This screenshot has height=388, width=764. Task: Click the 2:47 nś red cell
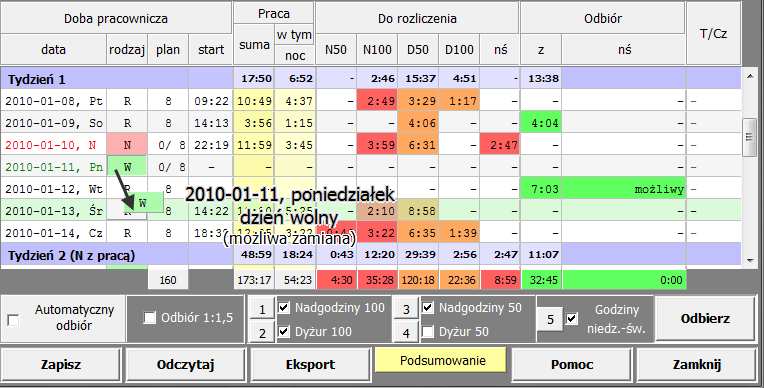pos(500,145)
